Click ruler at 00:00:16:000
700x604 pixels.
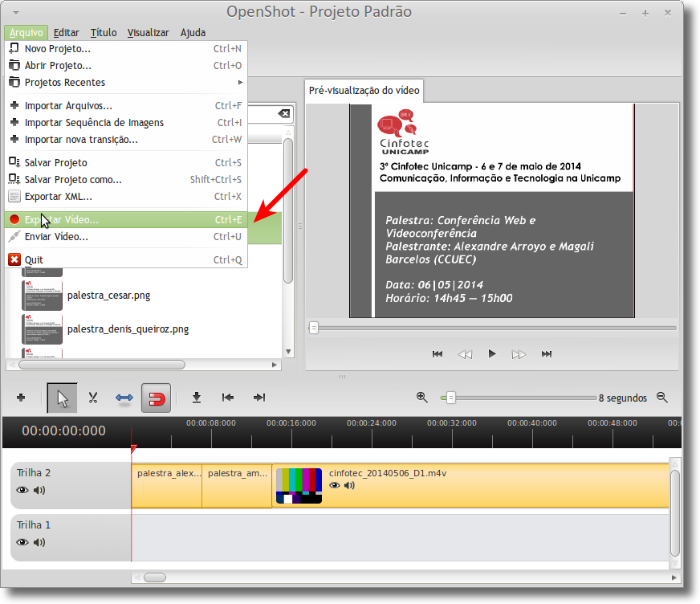[291, 423]
